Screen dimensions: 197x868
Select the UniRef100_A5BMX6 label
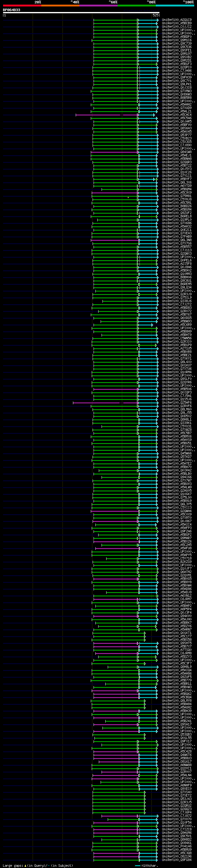pyautogui.click(x=177, y=436)
